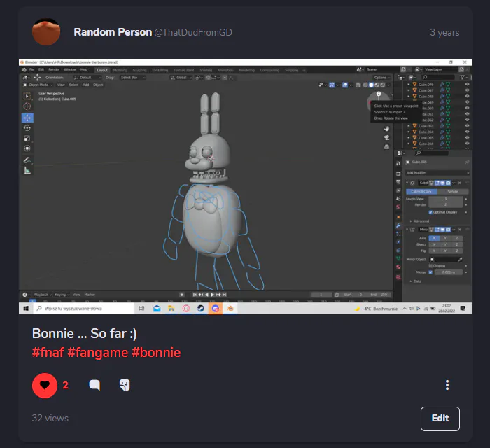Open the Default orientation dropdown
Viewport: 490px width, 448px height.
coord(87,78)
